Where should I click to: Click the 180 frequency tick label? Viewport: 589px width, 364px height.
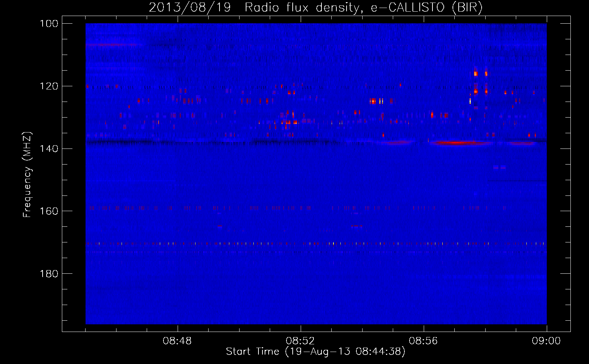pos(49,274)
